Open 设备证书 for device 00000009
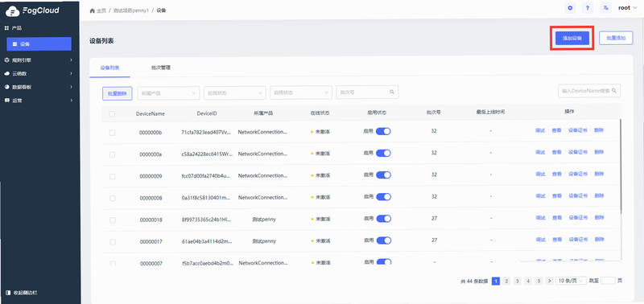This screenshot has height=304, width=644. pyautogui.click(x=578, y=174)
